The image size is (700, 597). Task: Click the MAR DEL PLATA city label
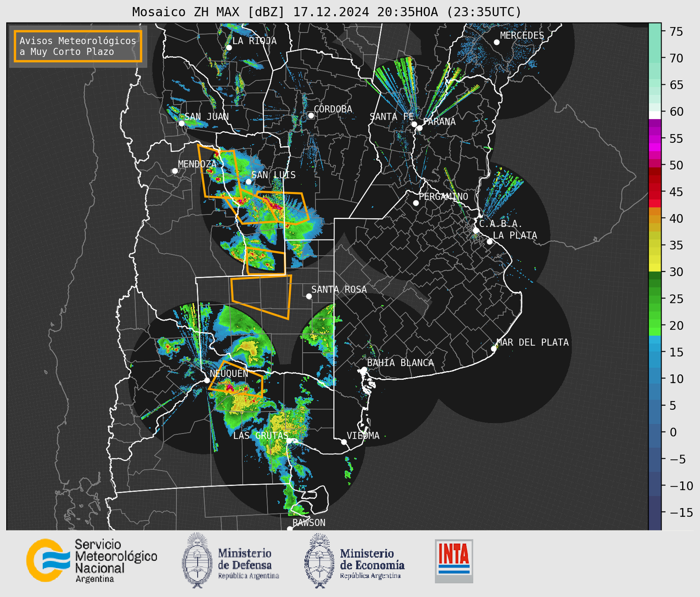(x=532, y=343)
